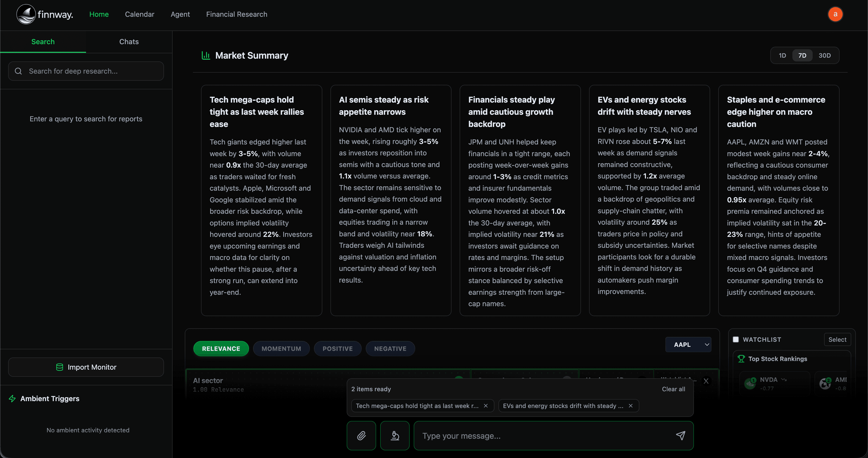This screenshot has height=458, width=868.
Task: Remove the Tech mega-caps chip
Action: coord(486,406)
